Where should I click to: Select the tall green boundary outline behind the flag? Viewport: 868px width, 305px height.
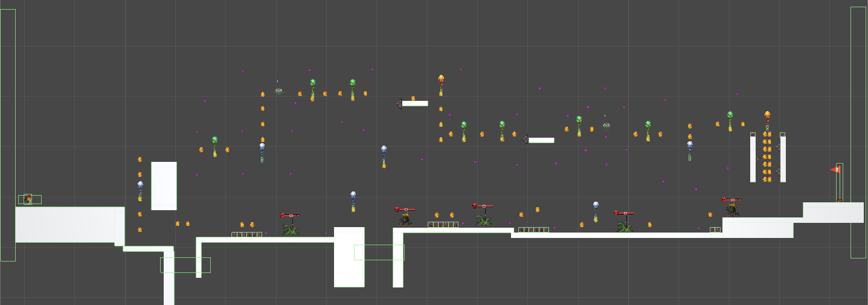[858, 132]
